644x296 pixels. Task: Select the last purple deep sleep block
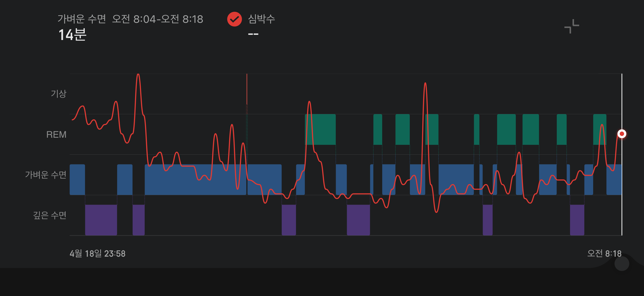point(577,220)
